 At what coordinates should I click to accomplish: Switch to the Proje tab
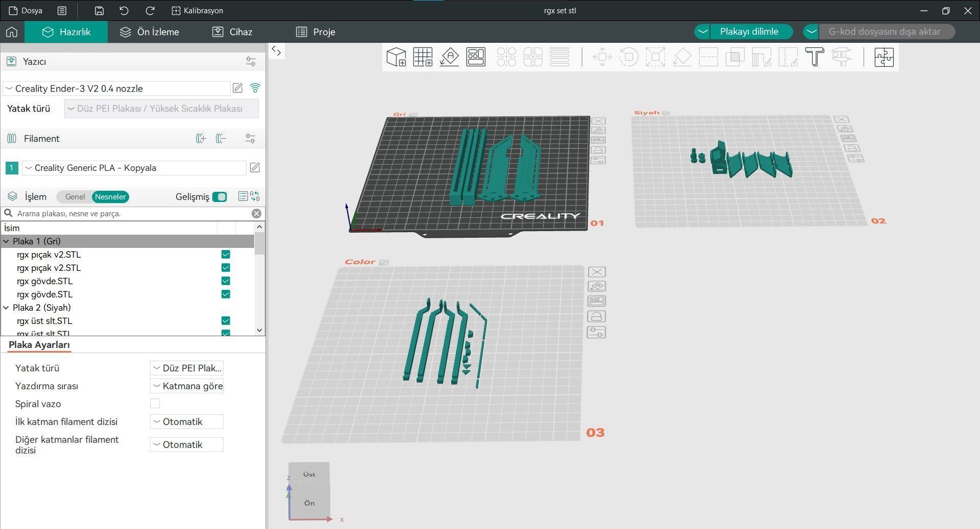(315, 32)
